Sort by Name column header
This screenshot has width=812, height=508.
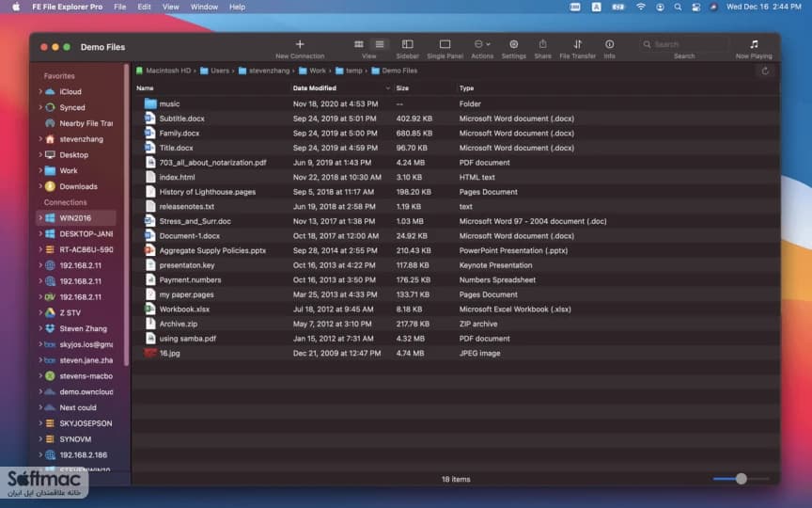pos(145,88)
